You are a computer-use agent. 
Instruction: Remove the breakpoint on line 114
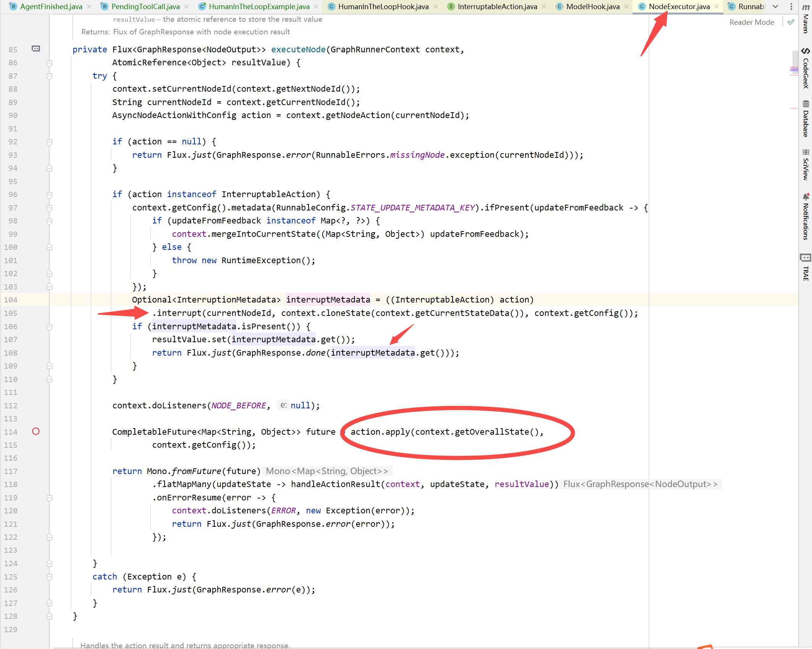click(36, 431)
